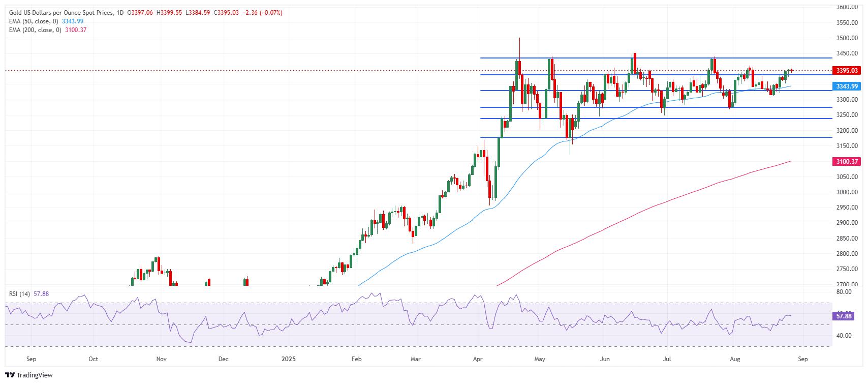This screenshot has width=868, height=384.
Task: Select the EMA (200, close, 0) legend label
Action: pos(36,30)
